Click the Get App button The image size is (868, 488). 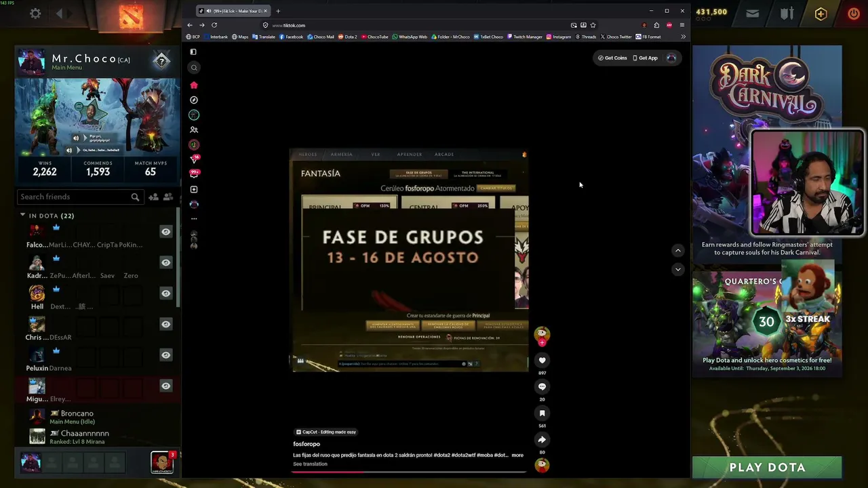click(x=645, y=58)
